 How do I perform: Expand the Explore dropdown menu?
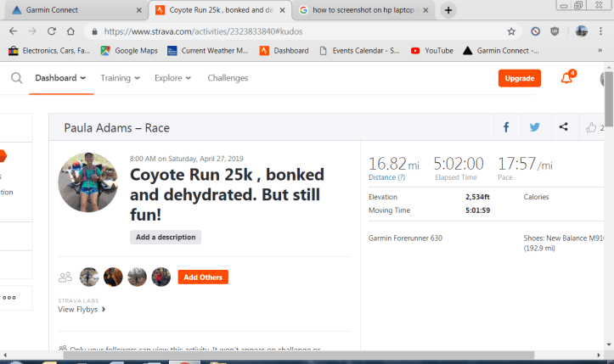coord(172,78)
